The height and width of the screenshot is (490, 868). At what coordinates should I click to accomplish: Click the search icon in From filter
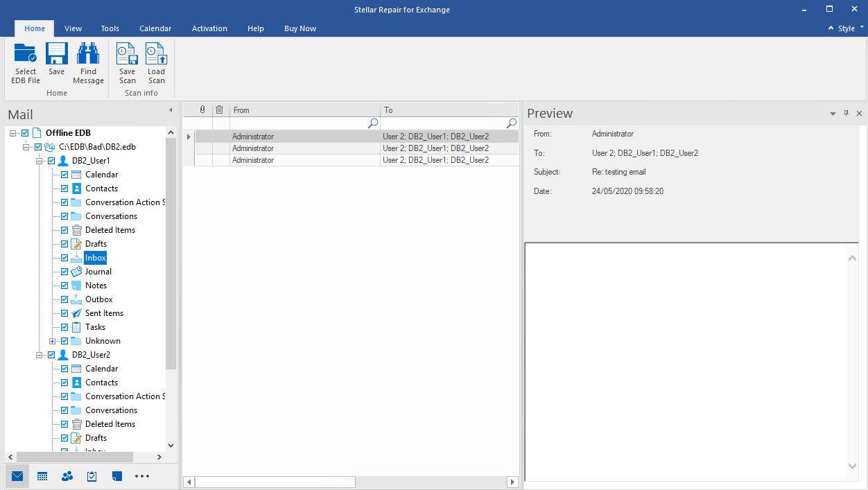coord(373,123)
